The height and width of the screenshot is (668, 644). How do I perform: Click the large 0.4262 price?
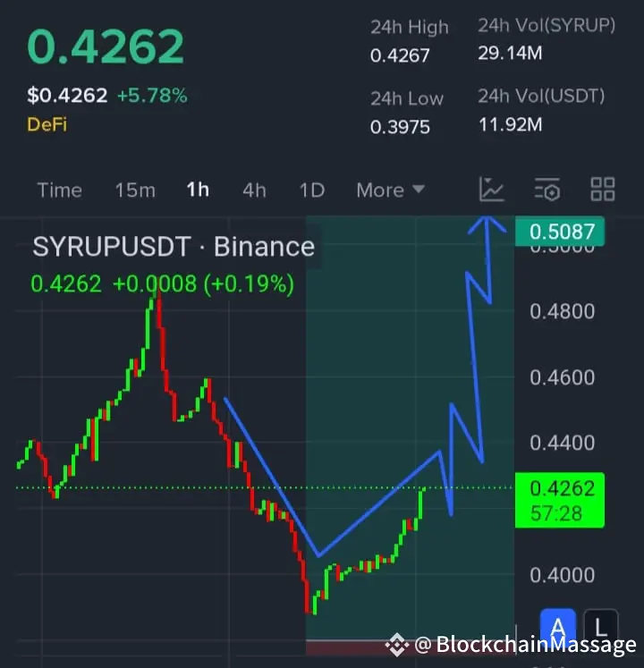tap(106, 47)
